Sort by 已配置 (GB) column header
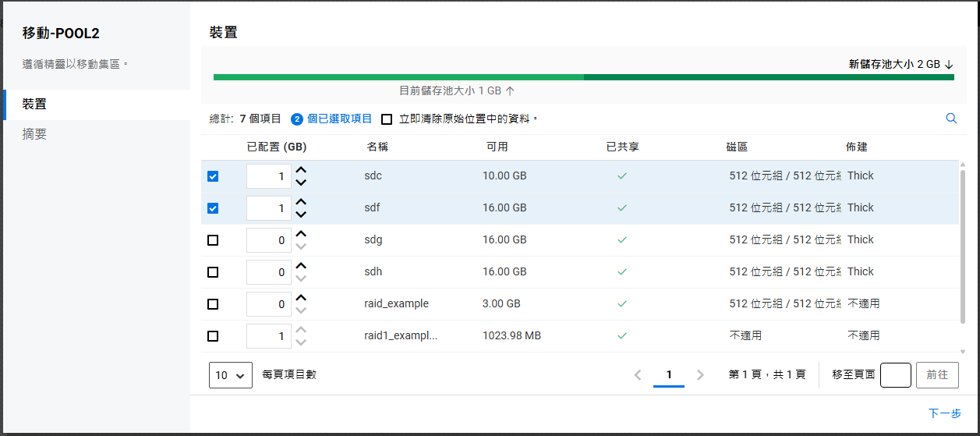The height and width of the screenshot is (436, 980). (x=276, y=147)
